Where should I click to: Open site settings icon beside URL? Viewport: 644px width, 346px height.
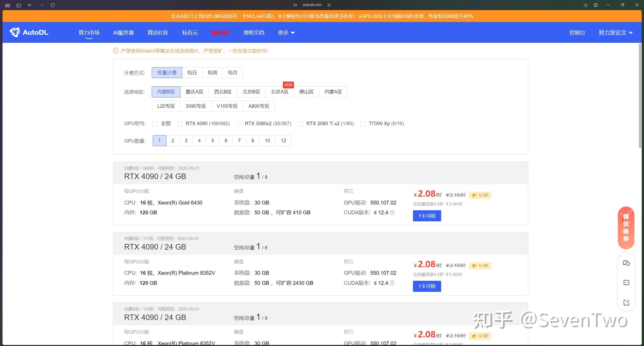coord(329,5)
